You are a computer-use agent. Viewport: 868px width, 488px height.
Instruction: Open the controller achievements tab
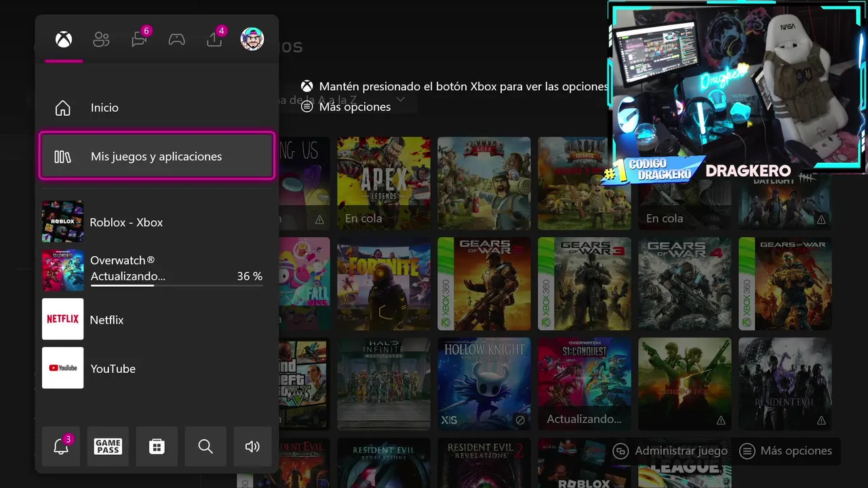coord(176,39)
